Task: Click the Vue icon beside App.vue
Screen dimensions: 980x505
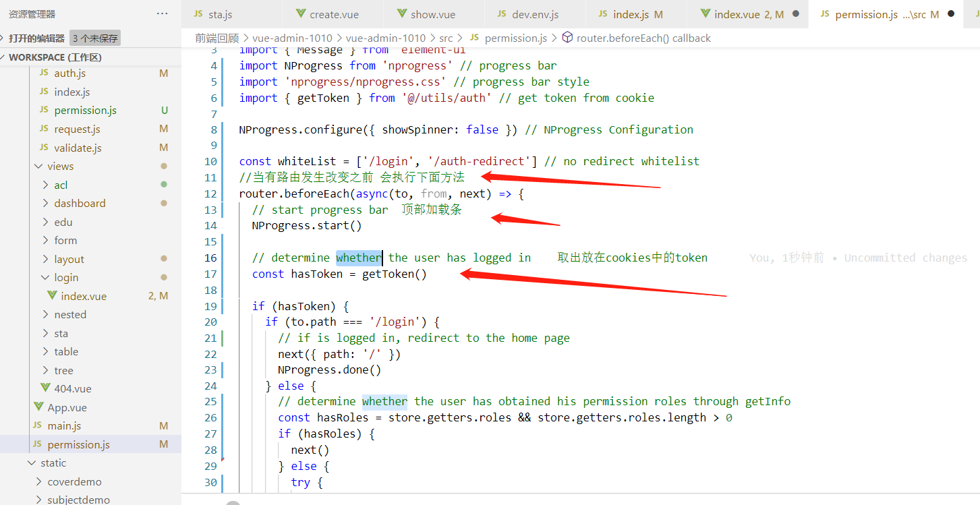Action: pos(38,407)
